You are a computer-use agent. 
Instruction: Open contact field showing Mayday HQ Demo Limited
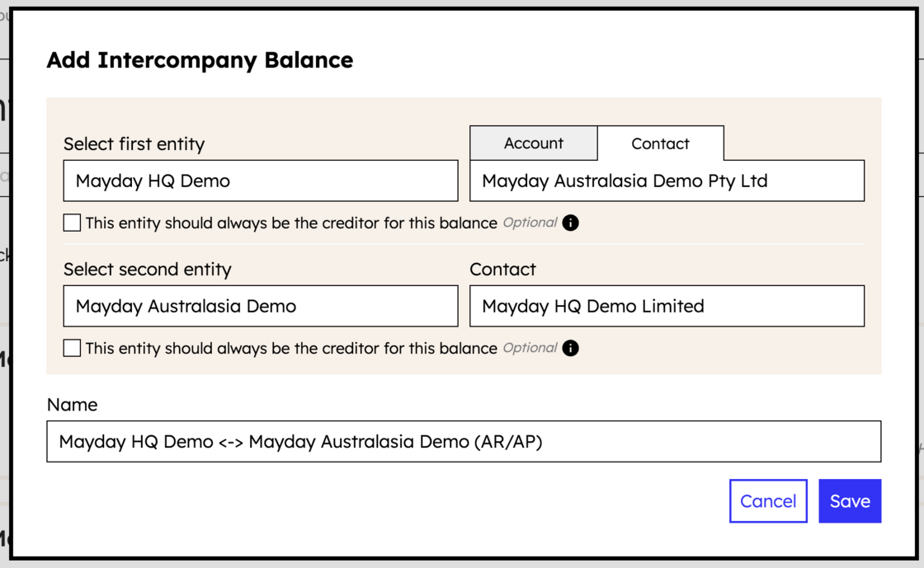tap(667, 306)
